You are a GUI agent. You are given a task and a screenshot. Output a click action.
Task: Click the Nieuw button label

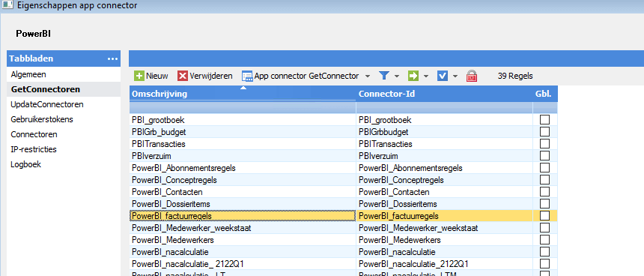(157, 76)
